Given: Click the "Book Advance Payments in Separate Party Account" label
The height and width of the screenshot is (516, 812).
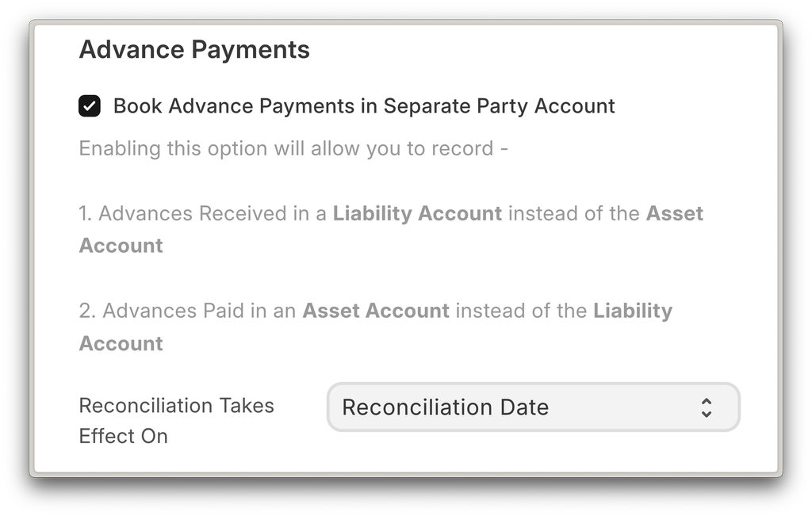Looking at the screenshot, I should [x=364, y=106].
